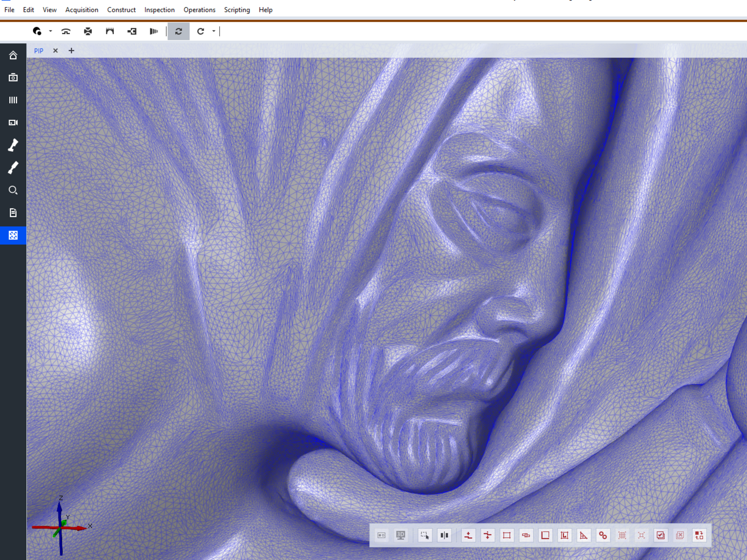The width and height of the screenshot is (747, 560).
Task: Toggle the refresh sync button in top toolbar
Action: click(x=179, y=31)
